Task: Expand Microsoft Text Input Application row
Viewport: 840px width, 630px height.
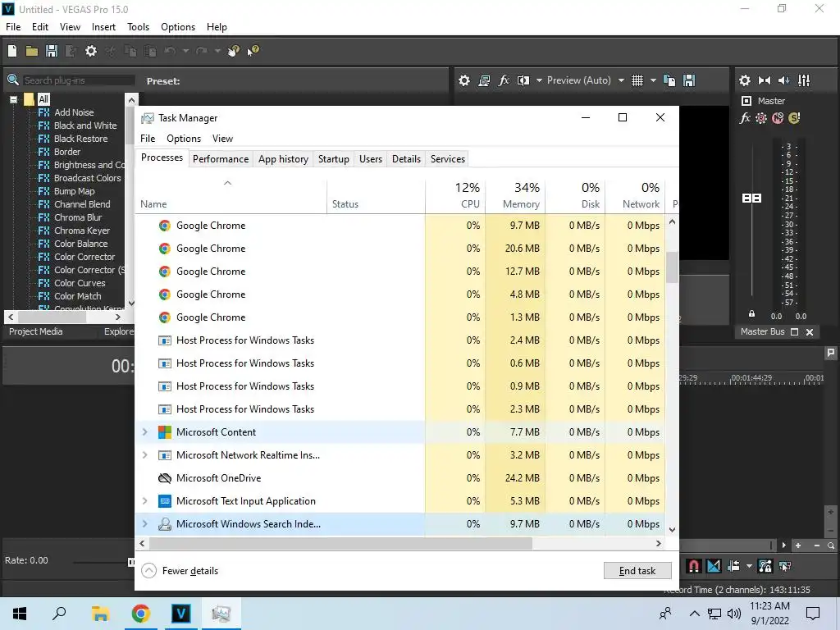Action: pyautogui.click(x=144, y=501)
